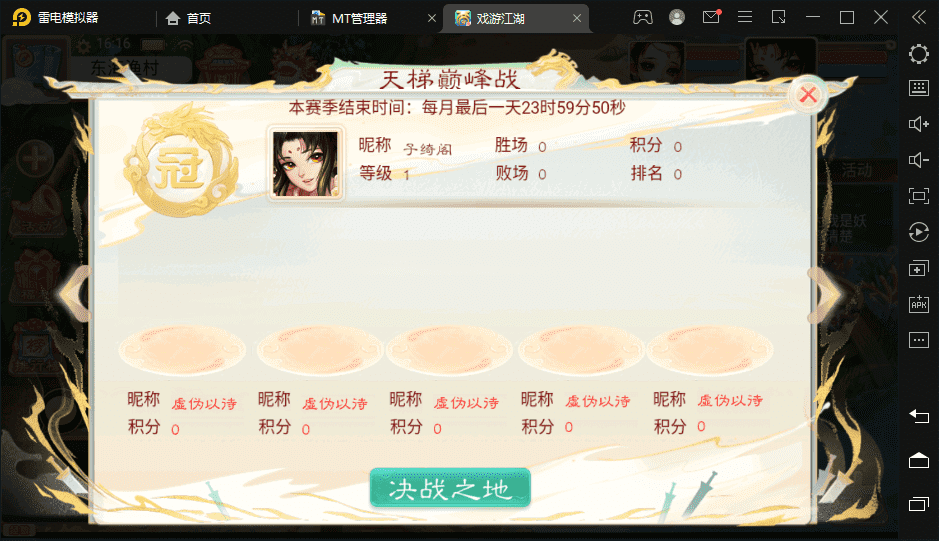Open the keyboard mapping icon
The height and width of the screenshot is (541, 939).
919,88
